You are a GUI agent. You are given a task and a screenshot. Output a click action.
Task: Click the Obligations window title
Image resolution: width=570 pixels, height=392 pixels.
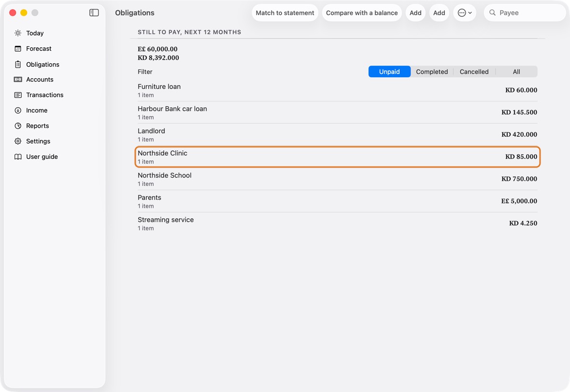point(134,13)
